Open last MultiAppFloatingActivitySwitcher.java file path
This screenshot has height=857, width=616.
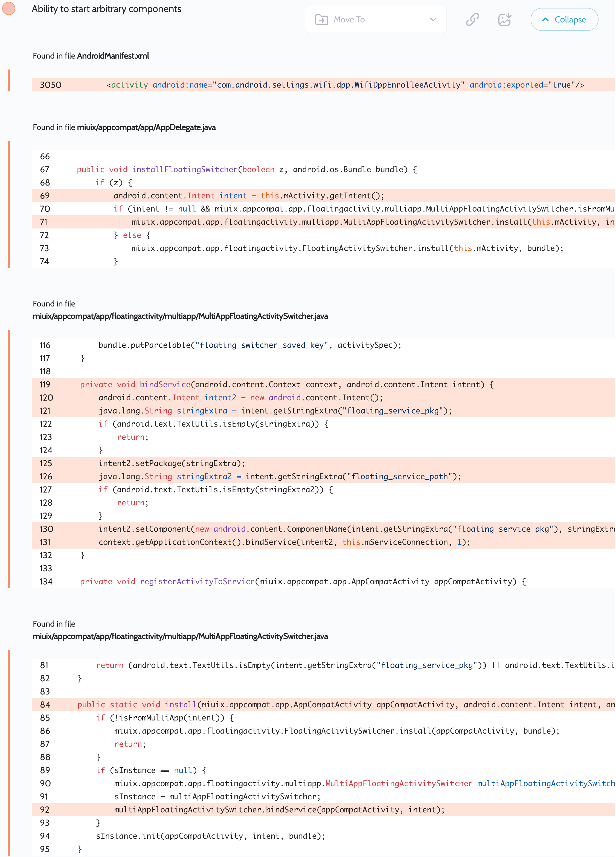coord(180,636)
